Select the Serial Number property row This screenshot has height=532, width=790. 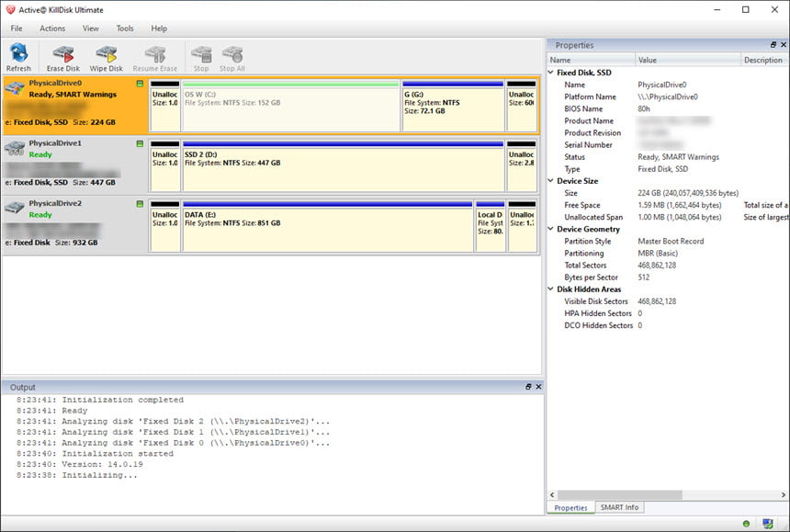(668, 145)
